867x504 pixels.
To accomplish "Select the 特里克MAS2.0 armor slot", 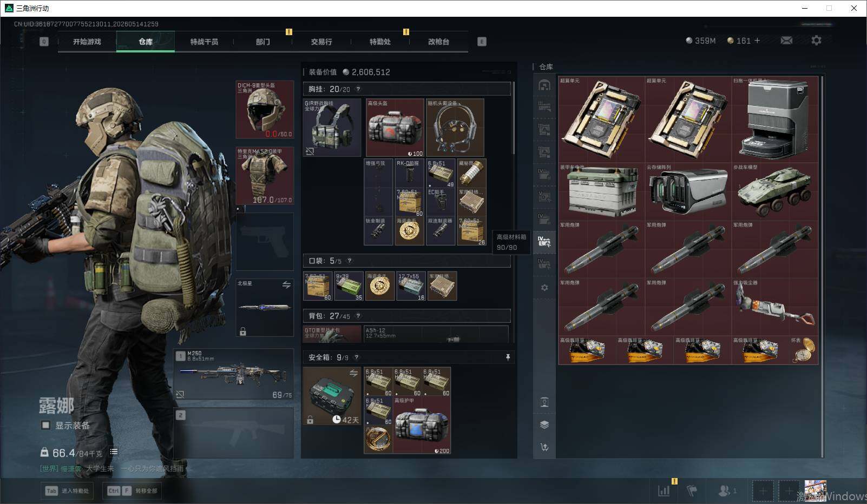I will tap(265, 176).
